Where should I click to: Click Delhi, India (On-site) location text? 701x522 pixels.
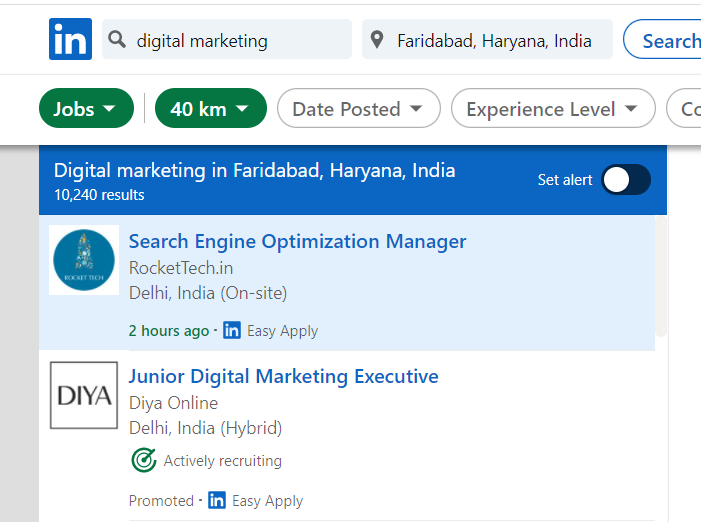(208, 293)
